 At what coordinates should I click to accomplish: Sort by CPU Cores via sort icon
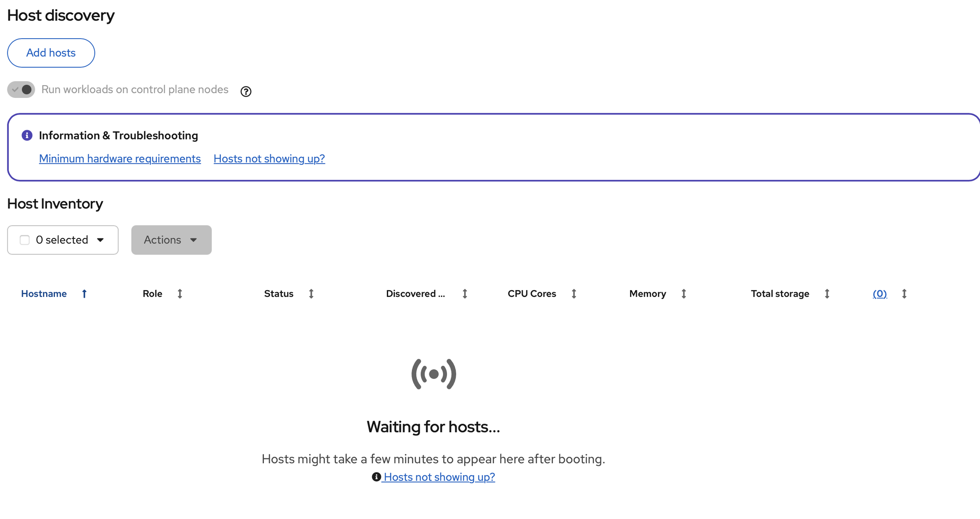(x=573, y=294)
